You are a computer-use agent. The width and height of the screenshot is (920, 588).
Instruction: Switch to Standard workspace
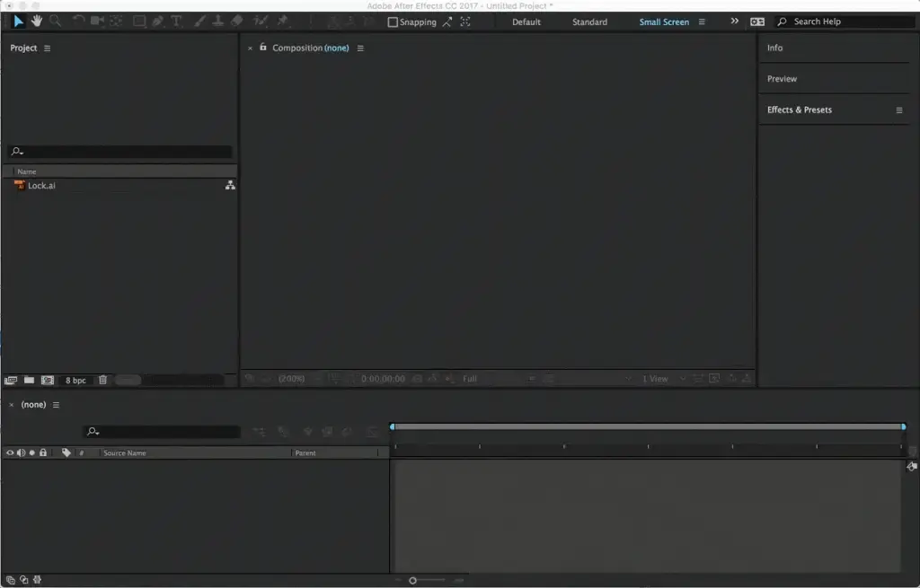click(589, 22)
